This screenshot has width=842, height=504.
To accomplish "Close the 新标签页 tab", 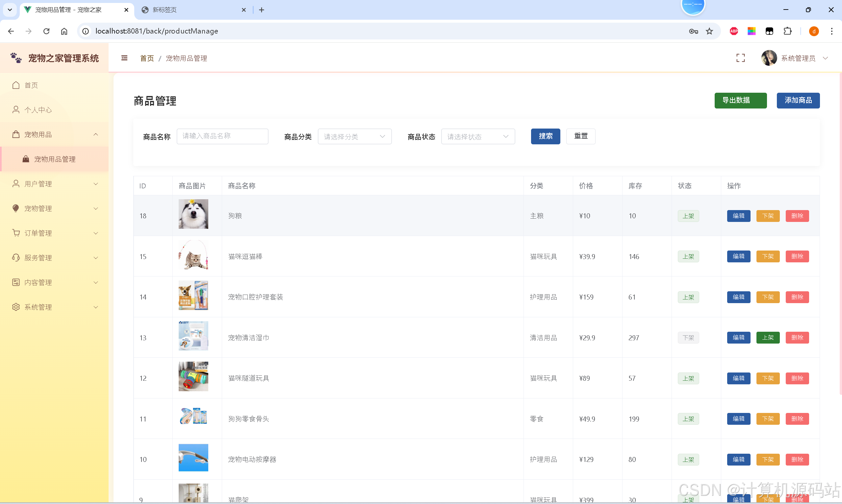I will 243,10.
